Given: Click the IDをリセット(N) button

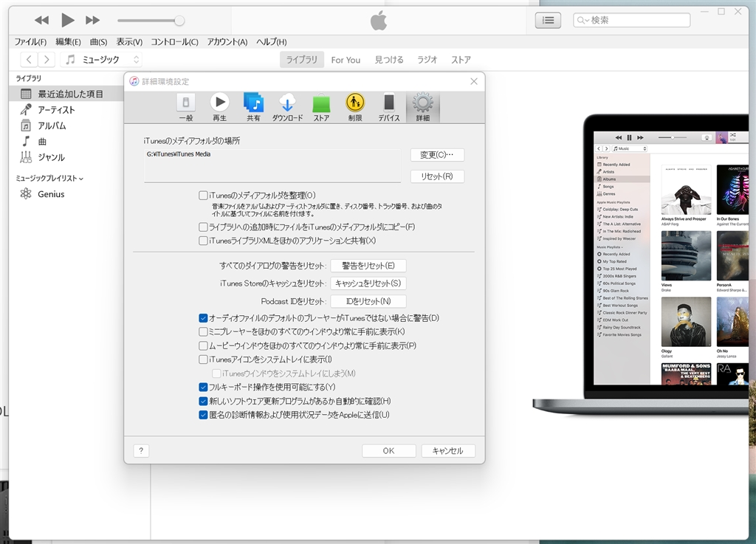Looking at the screenshot, I should pos(368,301).
